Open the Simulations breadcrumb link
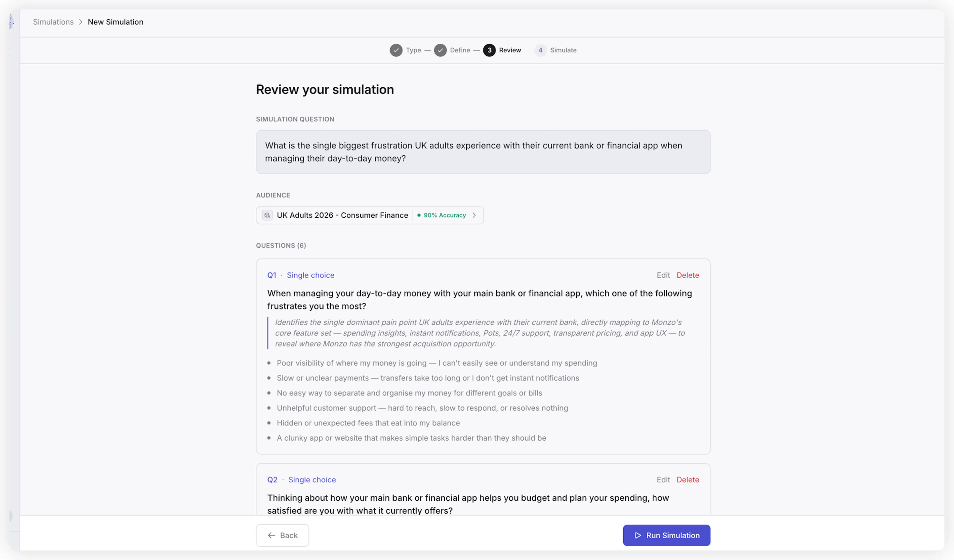 pyautogui.click(x=53, y=22)
